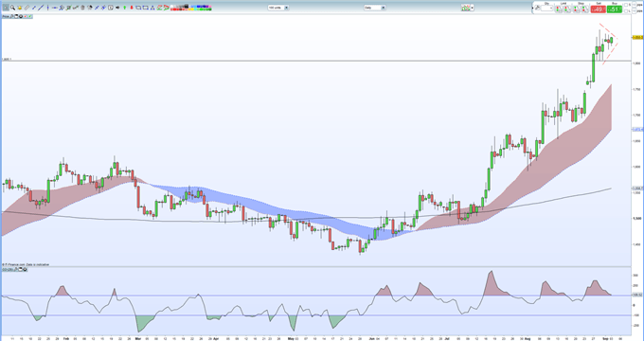Image resolution: width=644 pixels, height=341 pixels.
Task: Tick the L checkbox beside Buy button
Action: pyautogui.click(x=626, y=11)
